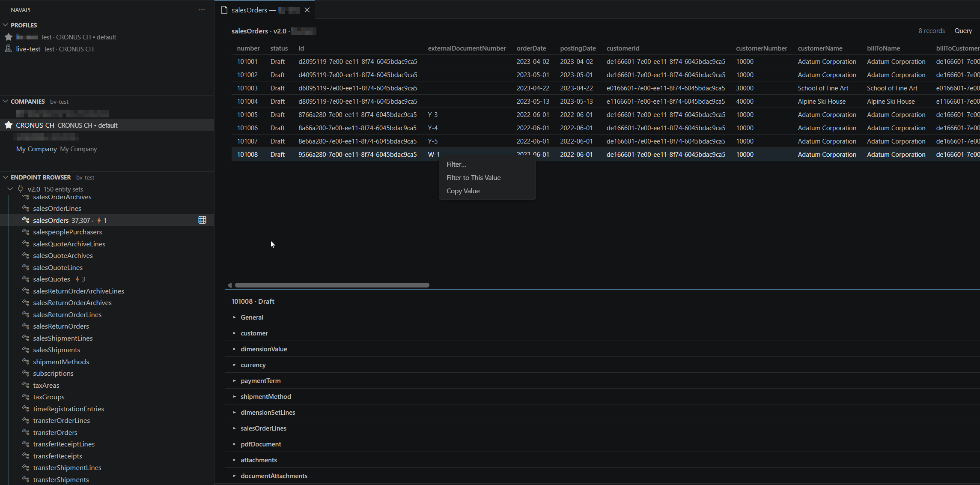Collapse the ENDPOINT BROWSER section
Image resolution: width=980 pixels, height=485 pixels.
click(x=6, y=177)
